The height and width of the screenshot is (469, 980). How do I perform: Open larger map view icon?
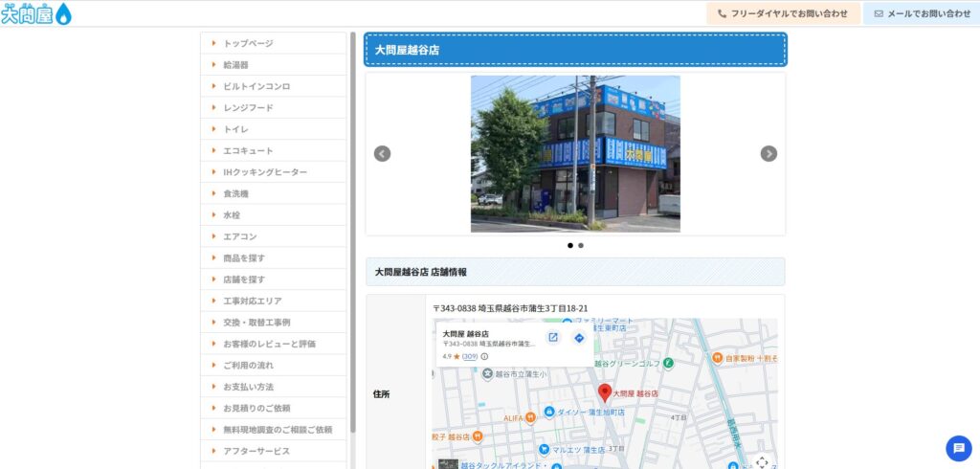pyautogui.click(x=552, y=337)
